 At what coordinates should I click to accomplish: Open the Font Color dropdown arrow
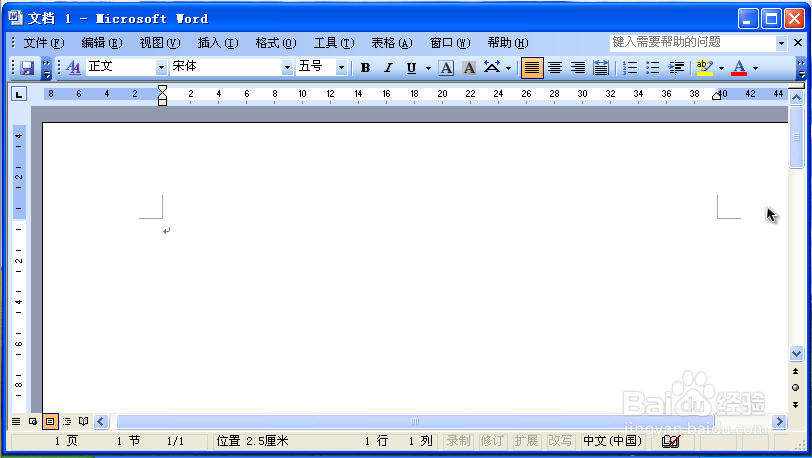(x=756, y=68)
